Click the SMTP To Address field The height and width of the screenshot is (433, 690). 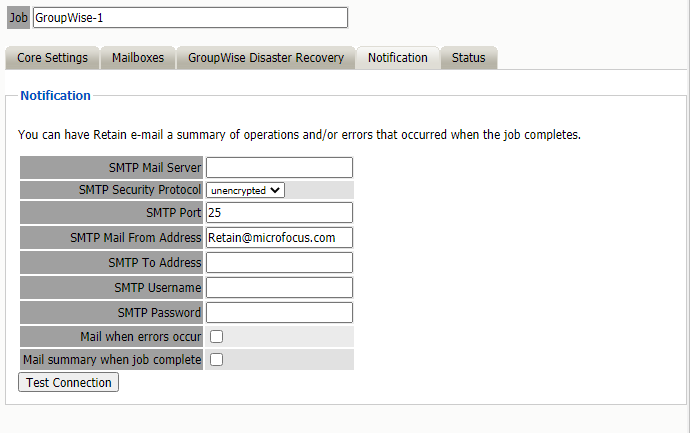pyautogui.click(x=279, y=262)
